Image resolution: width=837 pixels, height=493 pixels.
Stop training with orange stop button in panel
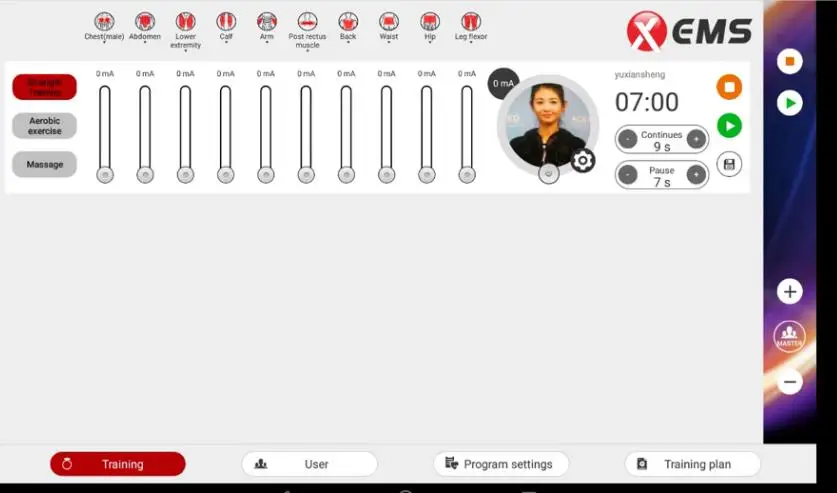(729, 86)
